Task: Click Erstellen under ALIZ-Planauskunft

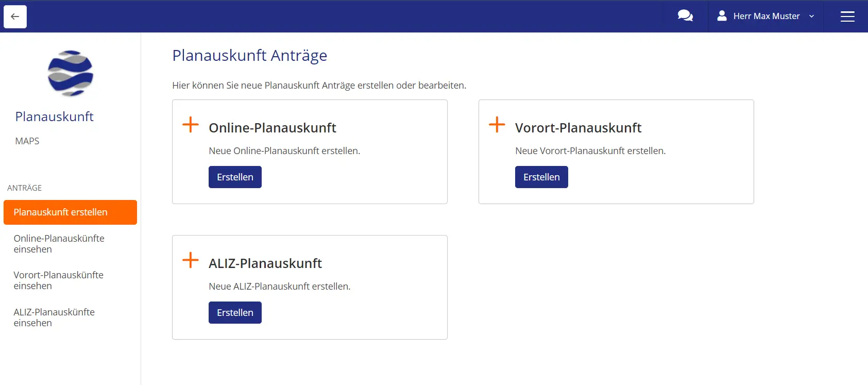Action: point(235,312)
